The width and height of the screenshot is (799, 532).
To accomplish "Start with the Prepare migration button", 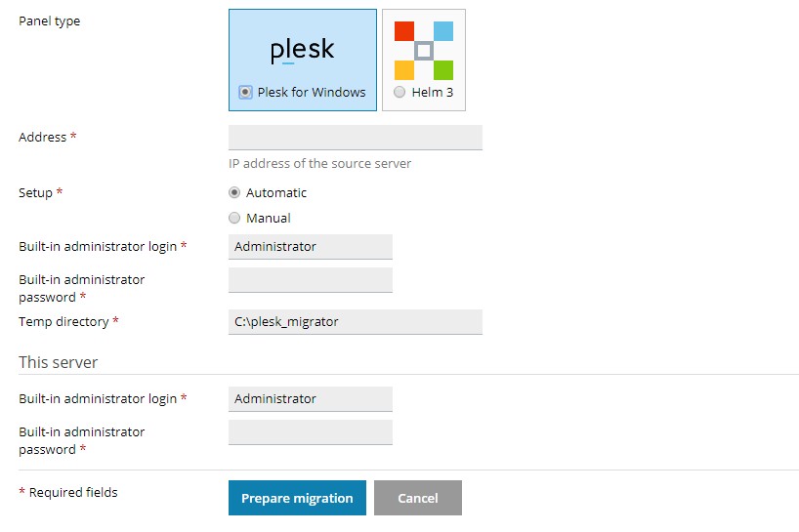I will pyautogui.click(x=297, y=498).
